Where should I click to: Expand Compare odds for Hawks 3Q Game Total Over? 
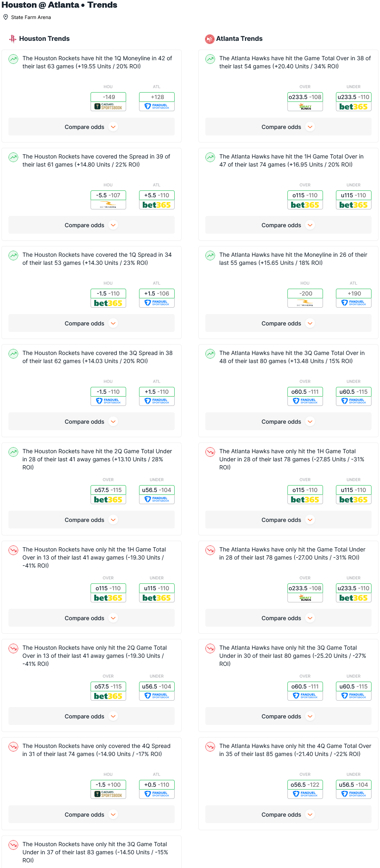[x=288, y=422]
